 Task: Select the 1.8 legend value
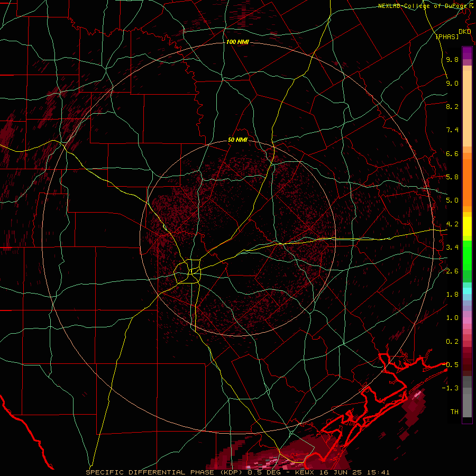click(452, 295)
